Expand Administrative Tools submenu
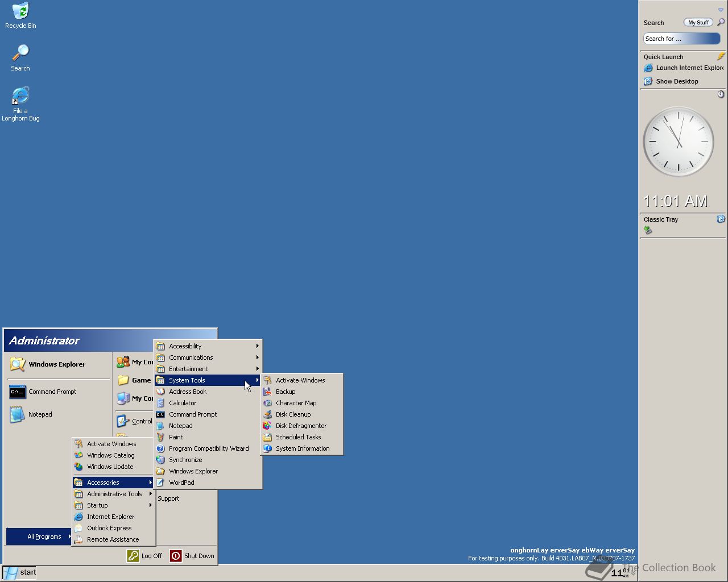Image resolution: width=728 pixels, height=582 pixels. point(114,494)
